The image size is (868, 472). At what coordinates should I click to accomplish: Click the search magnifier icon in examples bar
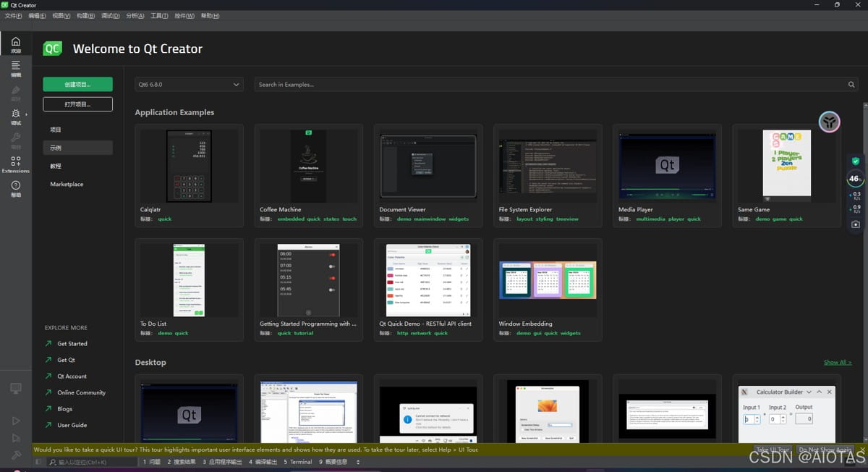851,85
